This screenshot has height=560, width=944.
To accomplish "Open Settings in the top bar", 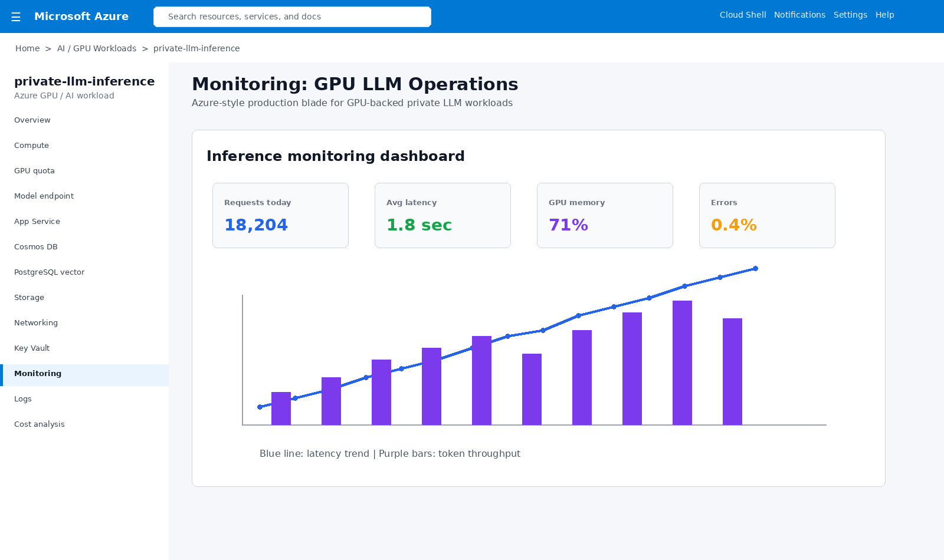I will coord(850,15).
